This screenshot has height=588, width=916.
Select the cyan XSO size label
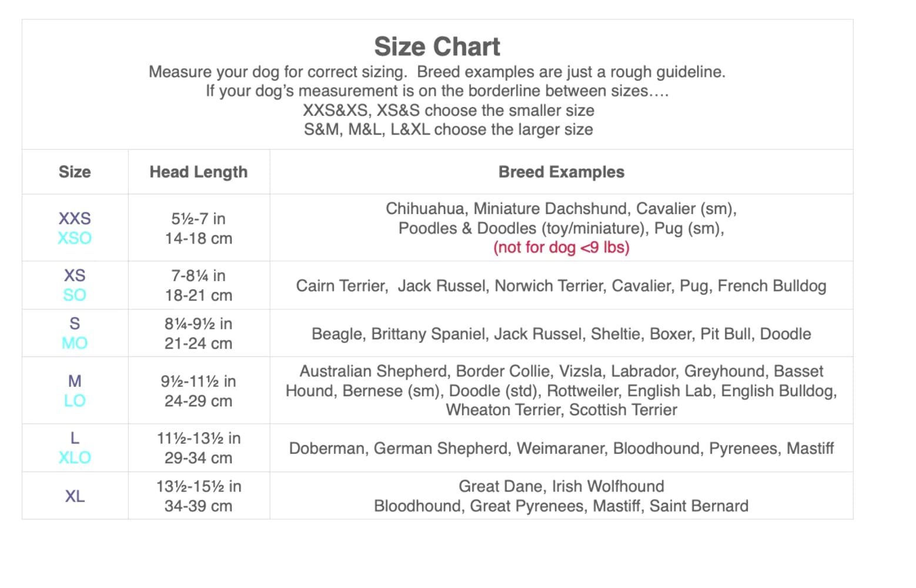click(x=75, y=238)
